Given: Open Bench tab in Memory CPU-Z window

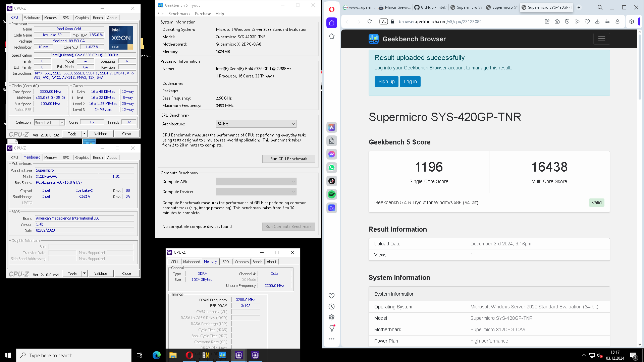Looking at the screenshot, I should tap(258, 262).
